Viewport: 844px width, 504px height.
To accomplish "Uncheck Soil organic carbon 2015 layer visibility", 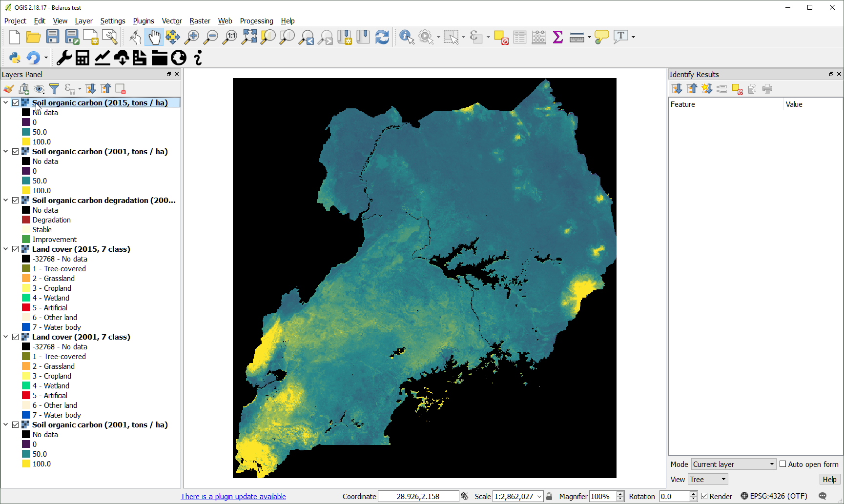I will pyautogui.click(x=16, y=103).
